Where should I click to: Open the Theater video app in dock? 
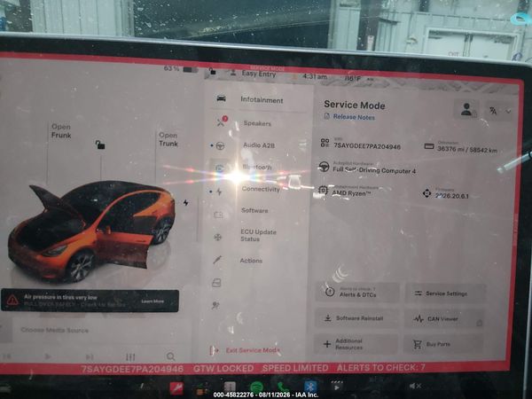(337, 386)
